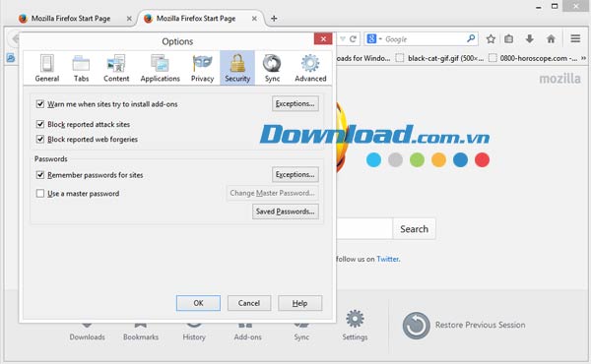
Task: Click Change Master Password button
Action: tap(272, 193)
